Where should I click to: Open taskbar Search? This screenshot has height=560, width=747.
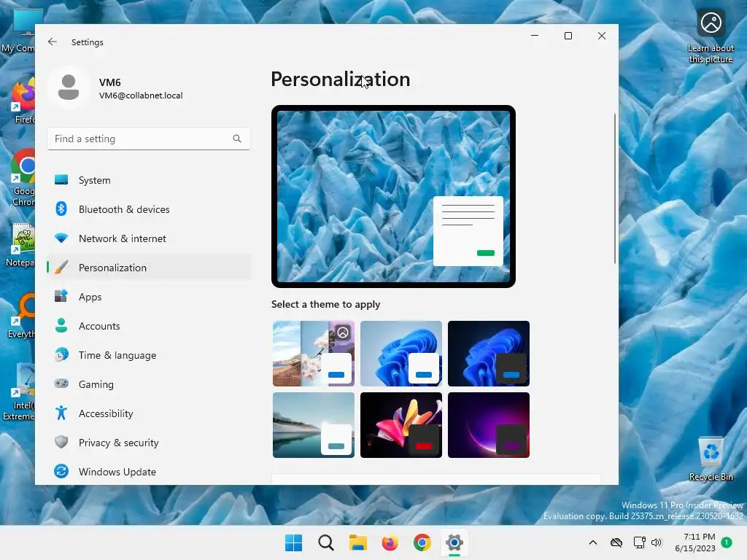tap(326, 542)
